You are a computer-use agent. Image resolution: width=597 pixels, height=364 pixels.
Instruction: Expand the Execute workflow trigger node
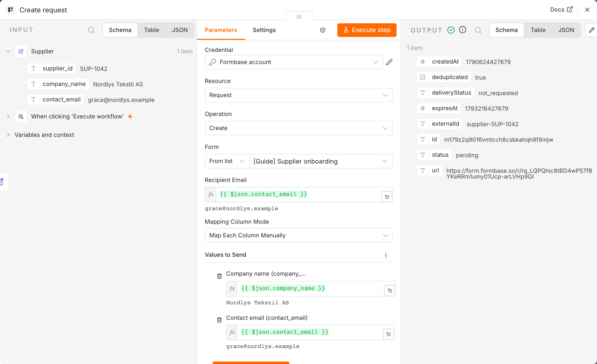(x=8, y=116)
